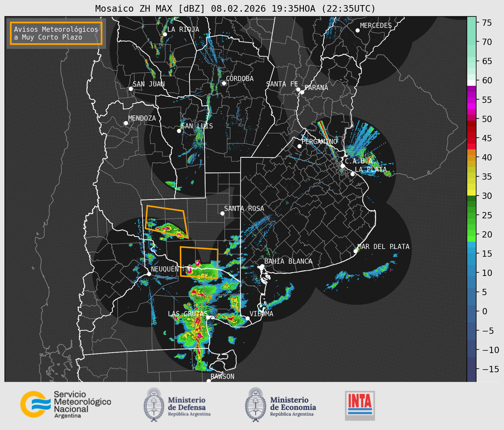This screenshot has width=504, height=430.
Task: Click the MENDOZA map label
Action: (142, 118)
